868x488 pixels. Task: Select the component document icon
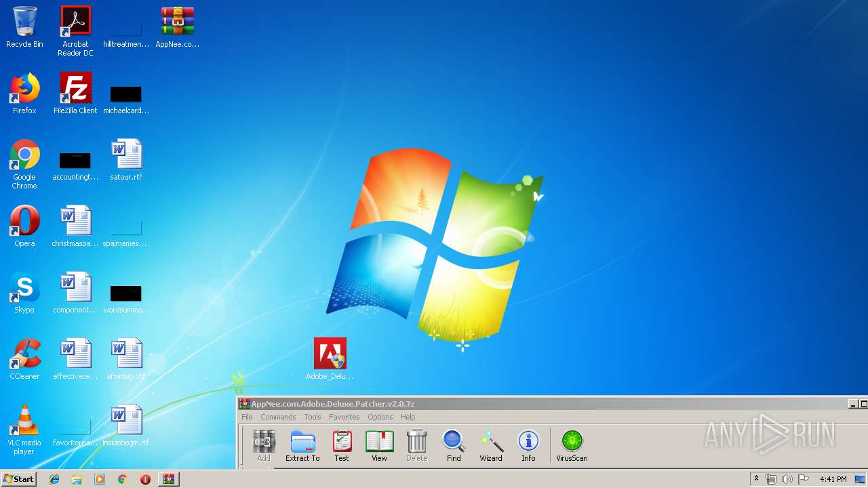tap(75, 293)
